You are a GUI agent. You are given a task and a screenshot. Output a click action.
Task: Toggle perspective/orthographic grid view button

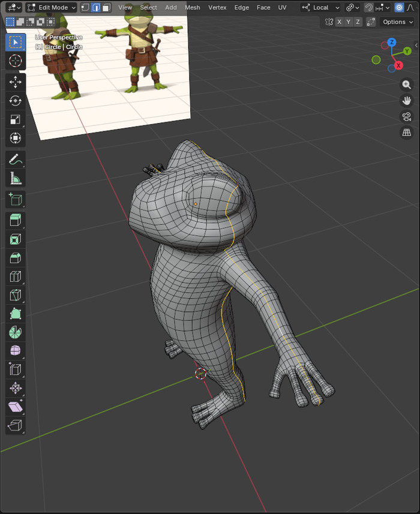407,133
